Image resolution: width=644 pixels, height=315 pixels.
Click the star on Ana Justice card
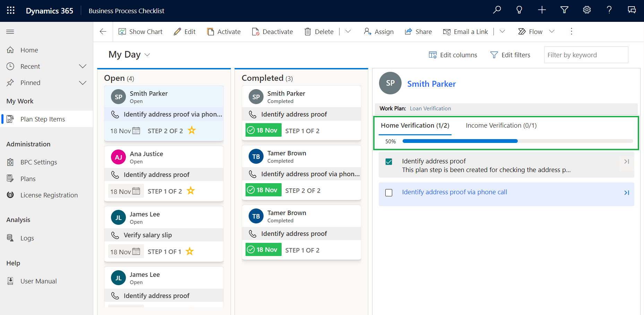point(191,191)
